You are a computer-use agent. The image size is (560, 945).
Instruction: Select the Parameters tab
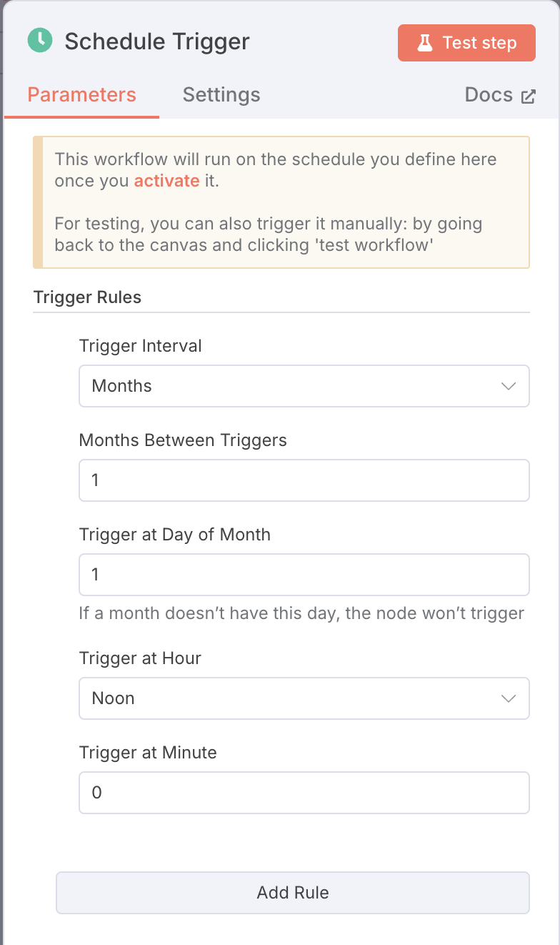pyautogui.click(x=81, y=95)
